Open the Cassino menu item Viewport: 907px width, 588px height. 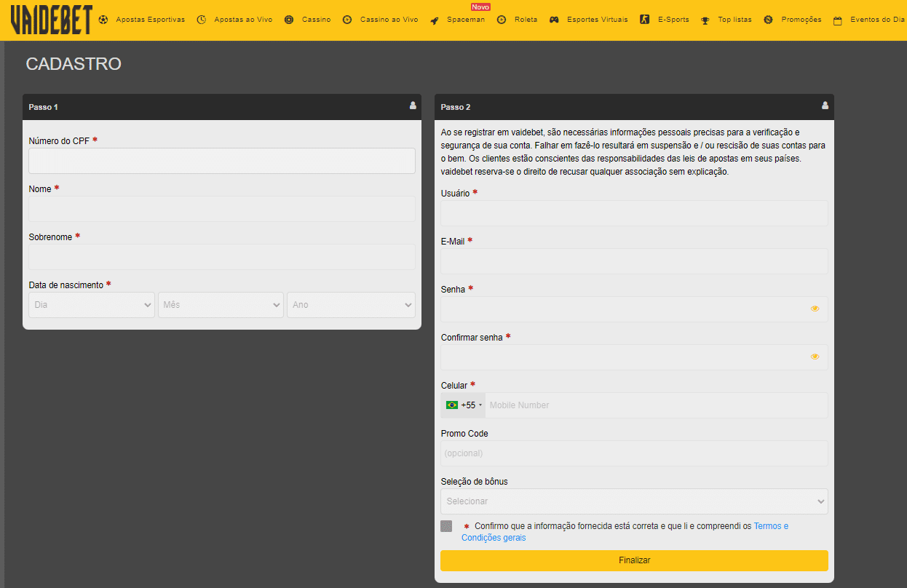(316, 20)
